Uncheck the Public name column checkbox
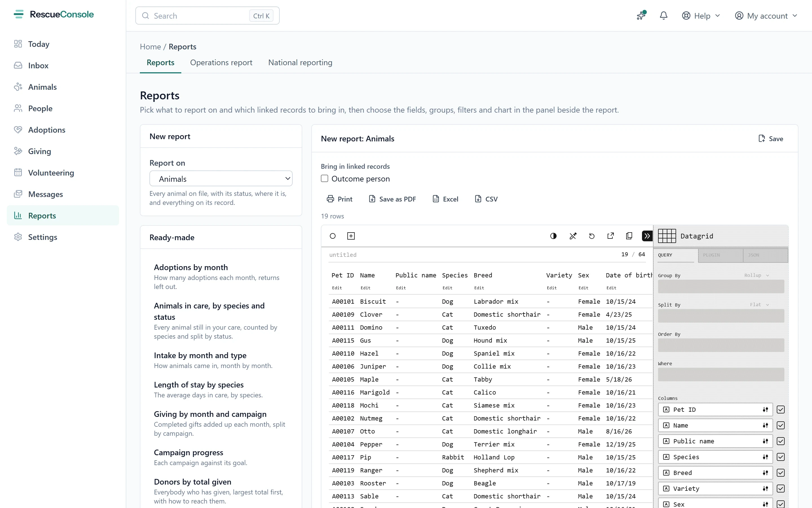The height and width of the screenshot is (508, 812). pos(780,441)
